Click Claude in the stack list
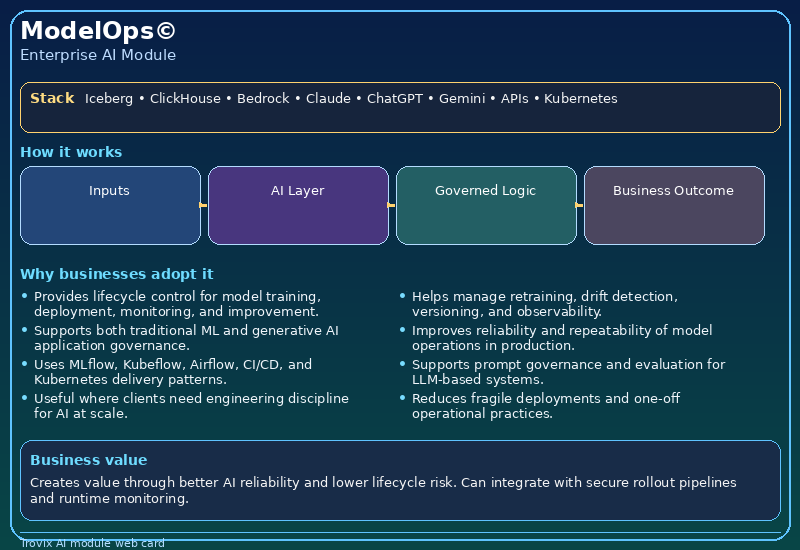The height and width of the screenshot is (550, 800). (328, 99)
